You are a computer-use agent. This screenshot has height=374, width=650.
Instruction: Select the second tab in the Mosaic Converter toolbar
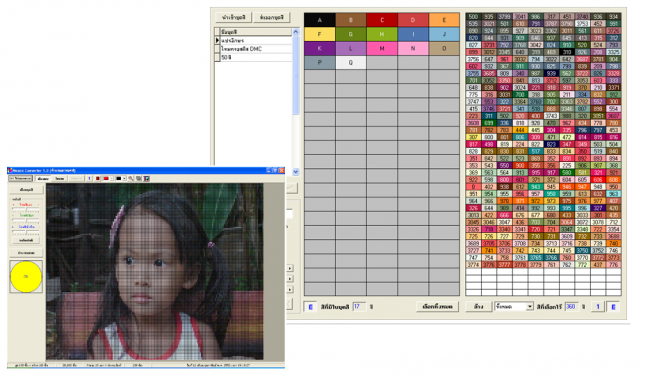60,178
